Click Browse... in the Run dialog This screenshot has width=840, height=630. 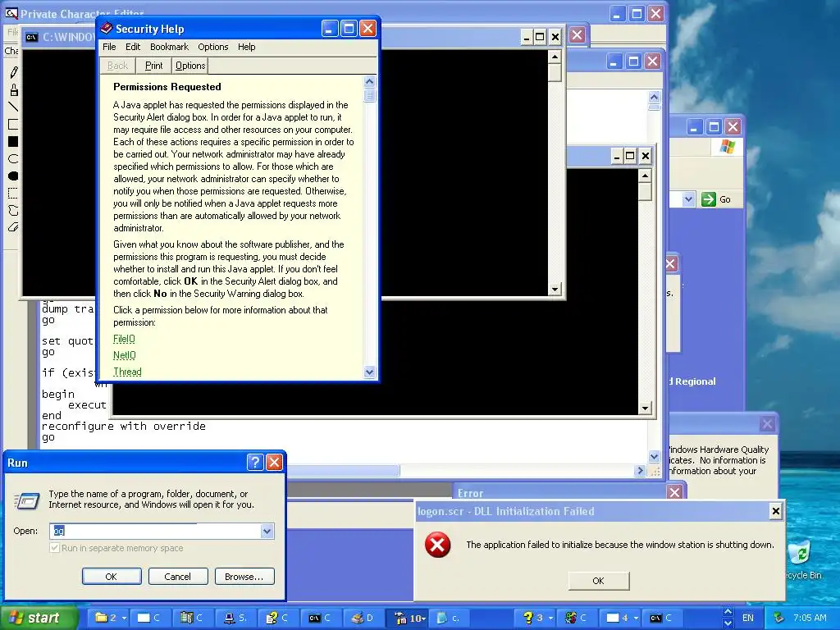pos(244,577)
